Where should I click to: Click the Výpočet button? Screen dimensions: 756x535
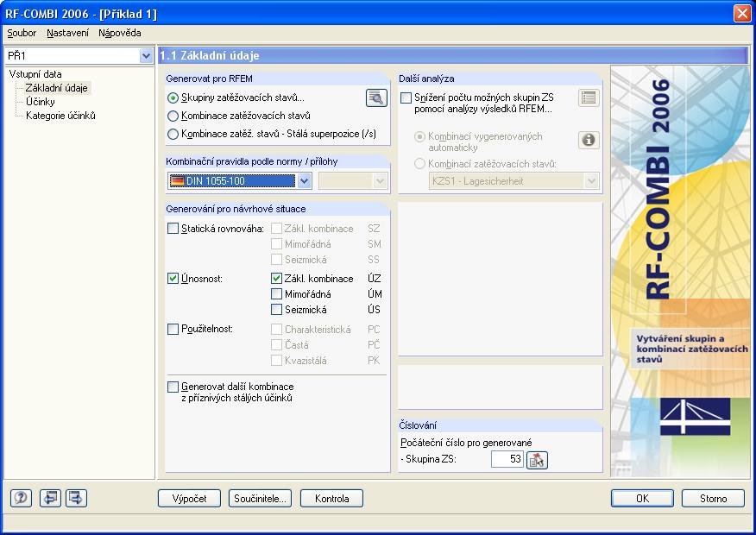click(x=190, y=499)
